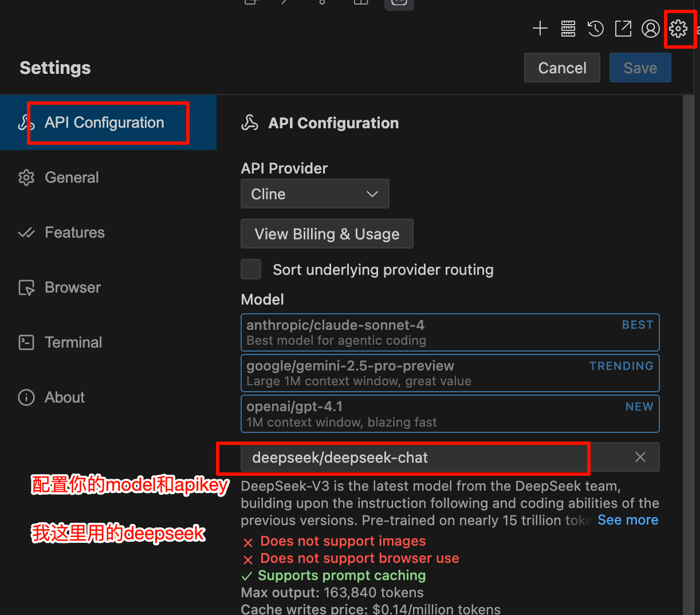
Task: Click the 'Settings' panel title
Action: pyautogui.click(x=55, y=68)
